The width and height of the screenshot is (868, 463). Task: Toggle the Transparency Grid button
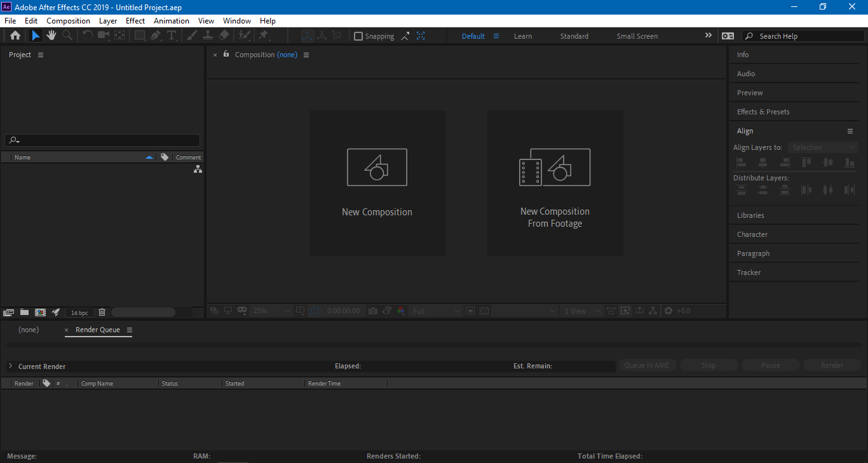pos(485,311)
